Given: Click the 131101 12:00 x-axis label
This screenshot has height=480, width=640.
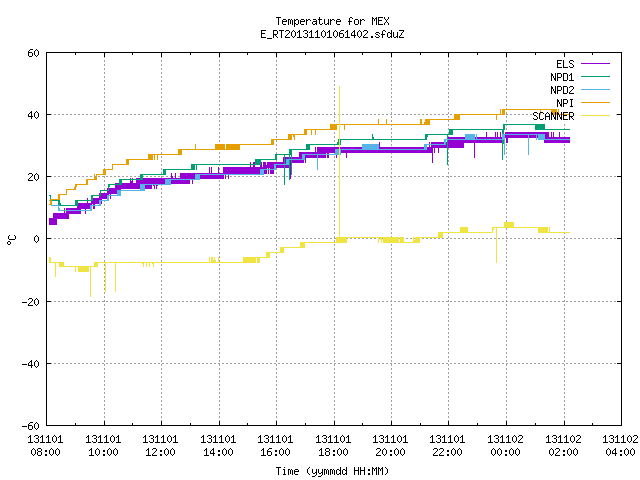Looking at the screenshot, I should click(160, 446).
